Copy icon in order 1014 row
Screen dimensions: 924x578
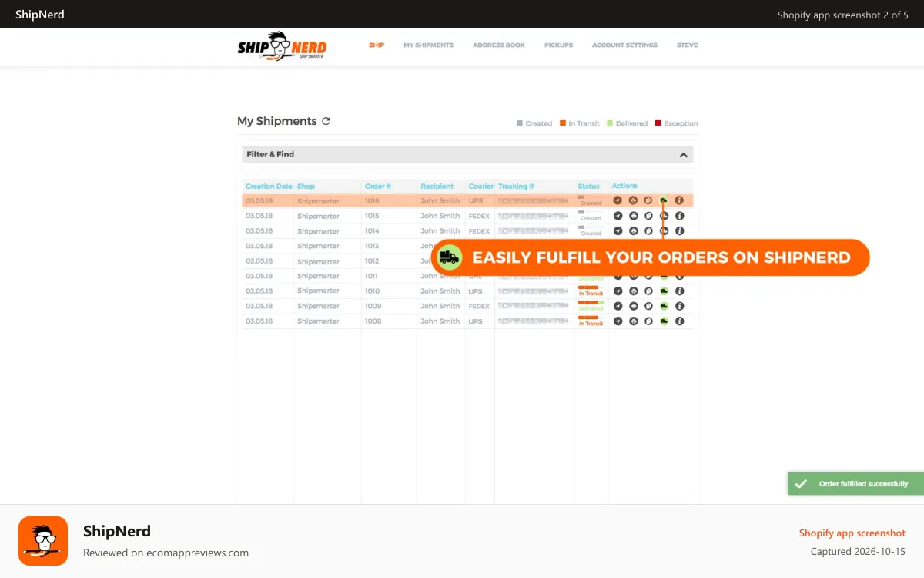point(648,230)
